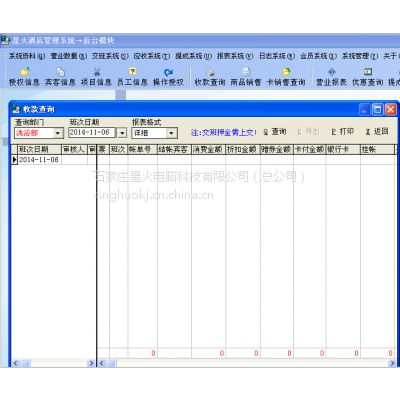
Task: Click the 返回 button
Action: [x=377, y=132]
